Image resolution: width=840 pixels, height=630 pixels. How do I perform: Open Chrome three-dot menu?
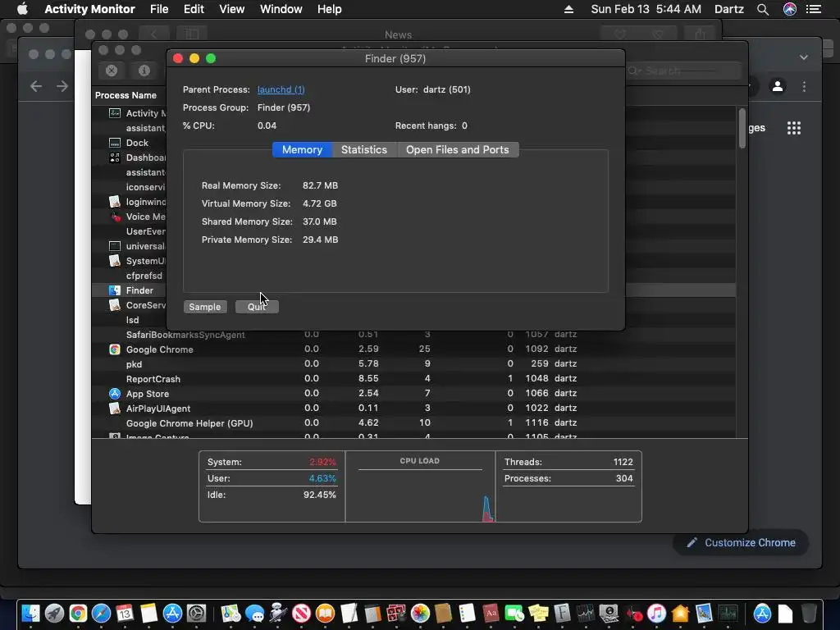(x=804, y=86)
